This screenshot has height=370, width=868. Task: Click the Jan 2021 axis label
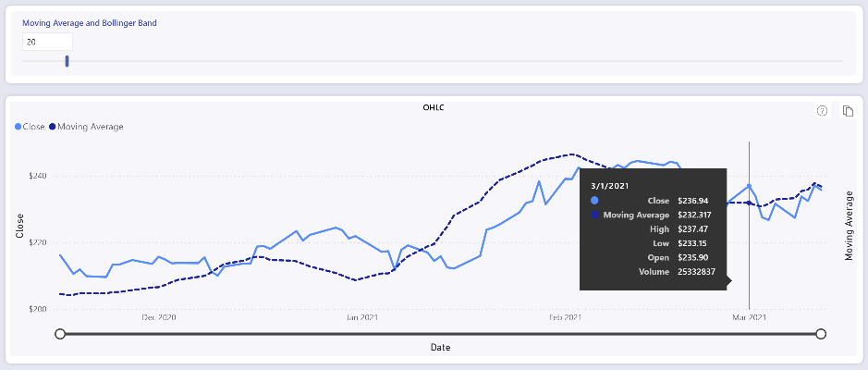coord(361,317)
